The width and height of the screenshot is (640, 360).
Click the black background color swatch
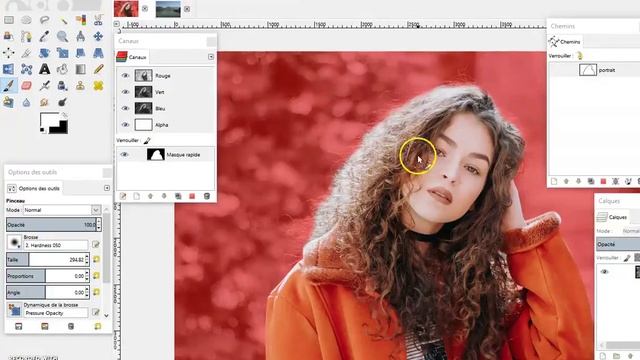[x=58, y=127]
